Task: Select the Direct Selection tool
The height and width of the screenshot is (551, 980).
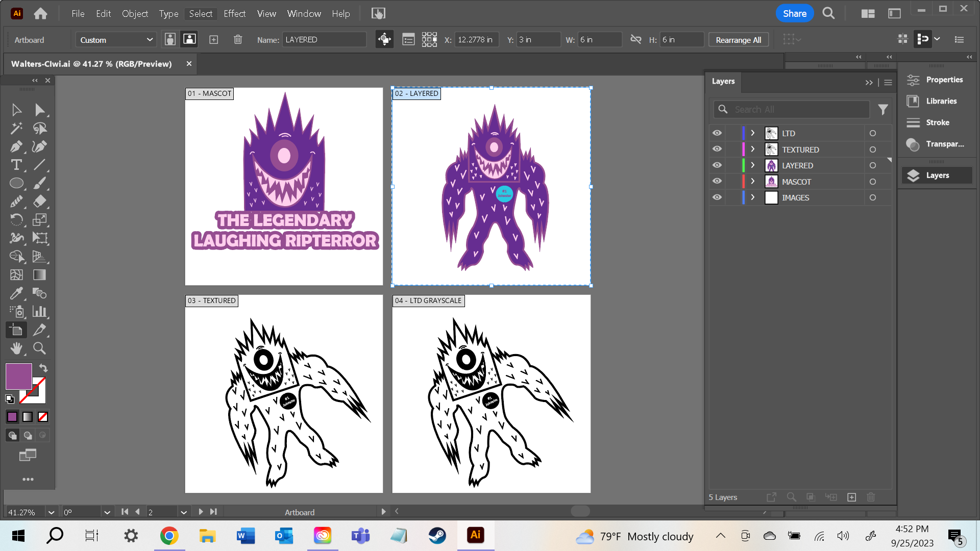Action: point(40,110)
